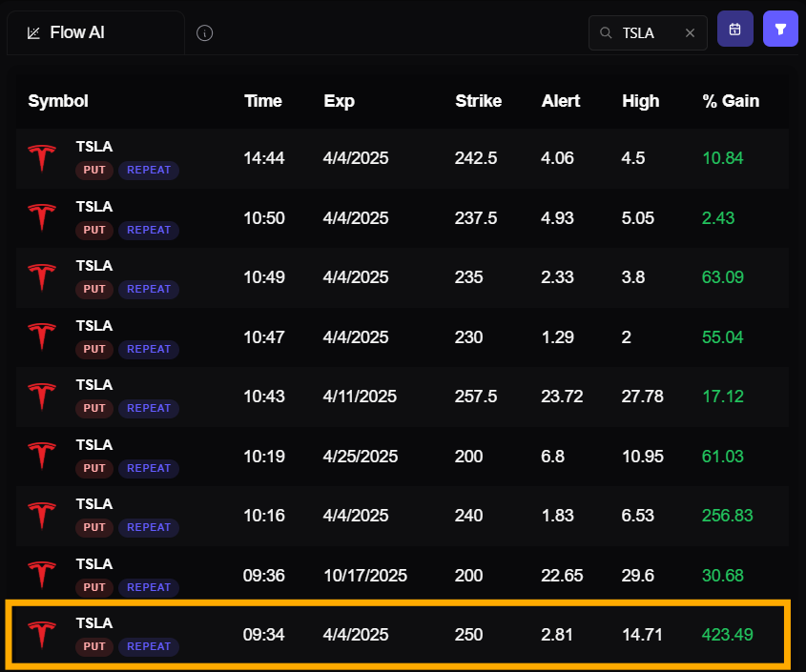Click the Symbol column header
This screenshot has height=672, width=806.
58,101
